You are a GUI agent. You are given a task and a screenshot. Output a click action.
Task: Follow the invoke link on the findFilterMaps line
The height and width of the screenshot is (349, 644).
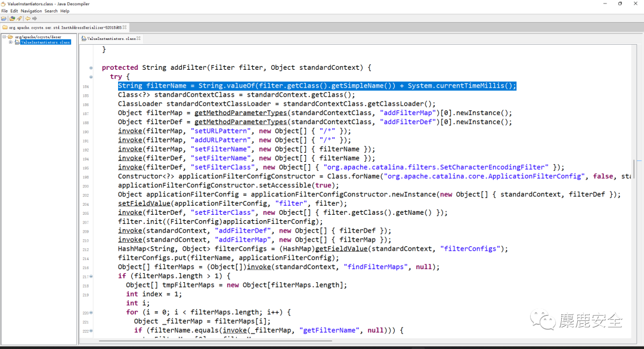(x=259, y=267)
